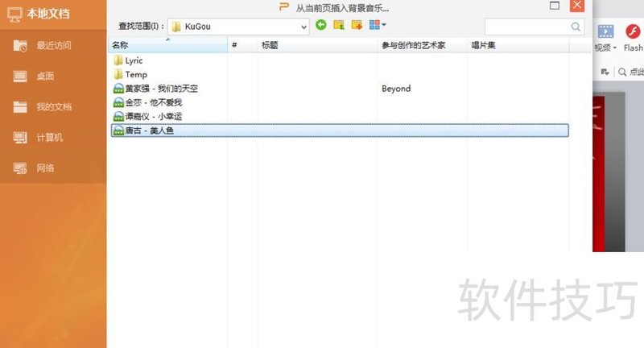Image resolution: width=644 pixels, height=348 pixels.
Task: Click the magnifier icon in background toolbar
Action: [622, 72]
